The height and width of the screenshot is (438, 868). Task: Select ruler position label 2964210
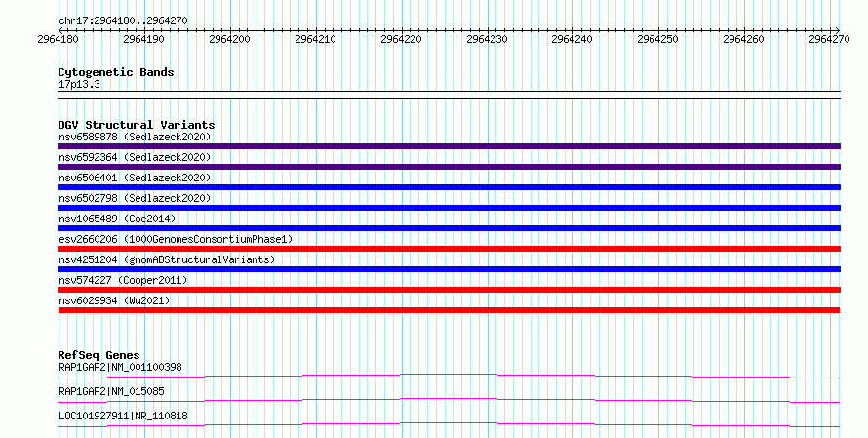pyautogui.click(x=316, y=39)
